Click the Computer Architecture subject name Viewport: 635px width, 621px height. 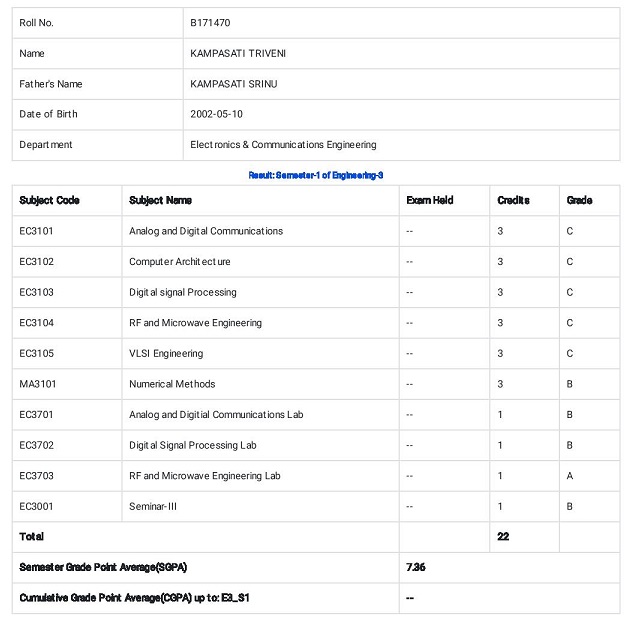tap(180, 262)
